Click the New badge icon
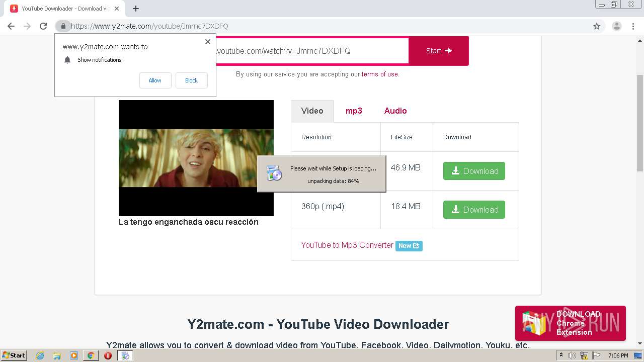Image resolution: width=644 pixels, height=362 pixels. 409,245
